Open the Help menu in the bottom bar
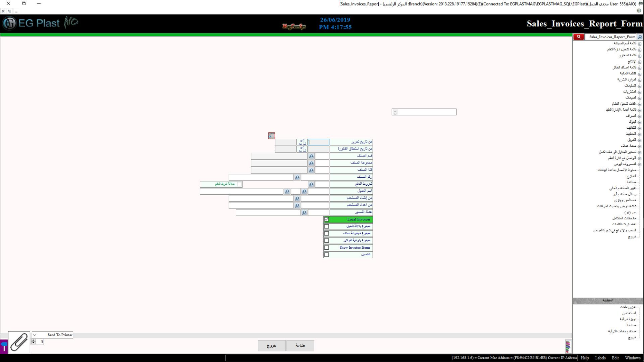Viewport: 644px width, 362px height. coord(585,358)
